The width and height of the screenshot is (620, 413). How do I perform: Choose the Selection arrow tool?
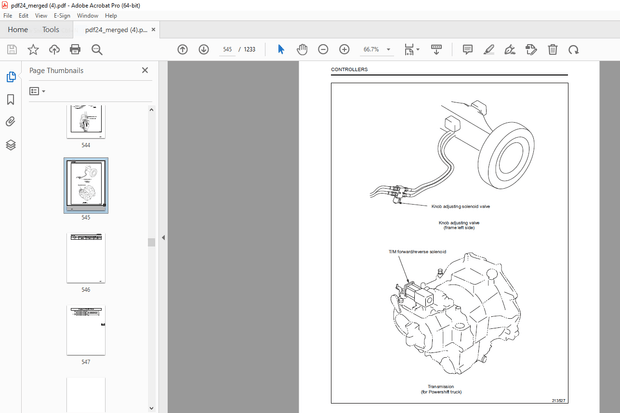pyautogui.click(x=281, y=49)
